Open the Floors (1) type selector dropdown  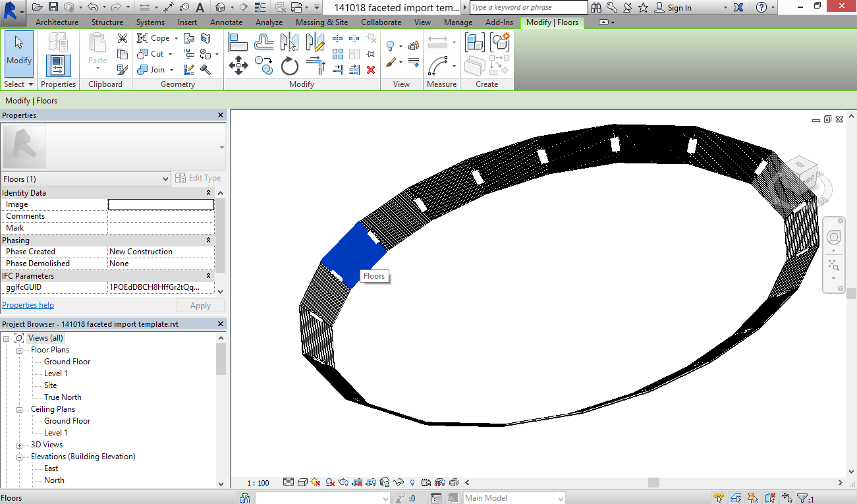click(165, 179)
